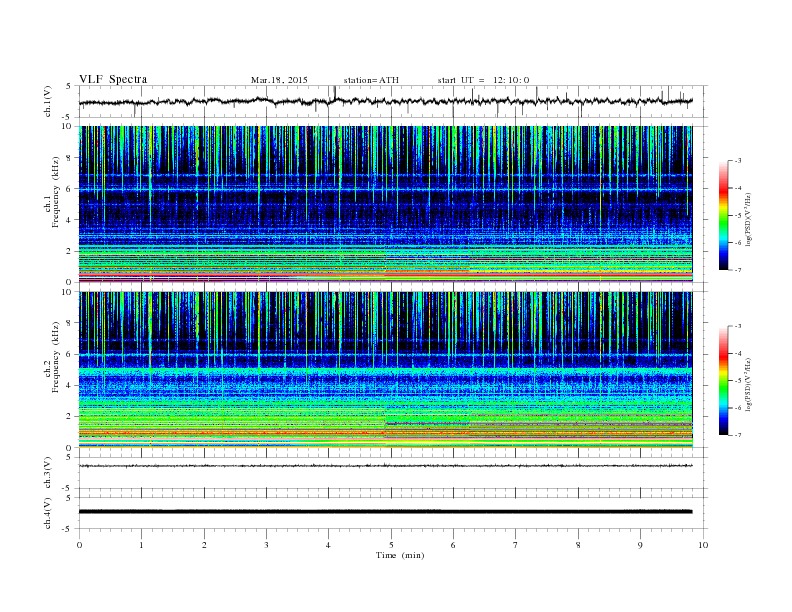Click the "7" tick on the time axis

[516, 545]
